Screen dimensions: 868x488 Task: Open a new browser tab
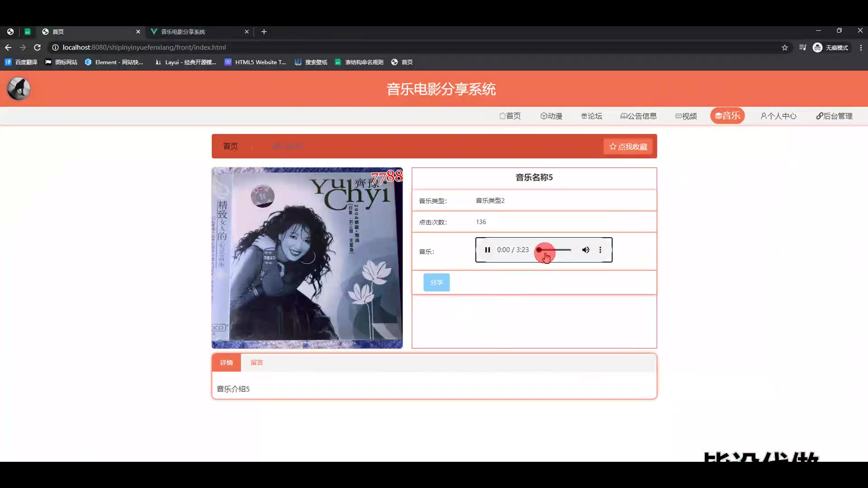point(264,32)
